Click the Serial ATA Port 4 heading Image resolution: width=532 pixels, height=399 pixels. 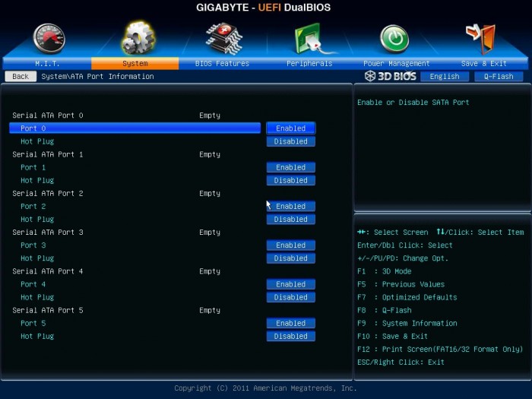pyautogui.click(x=48, y=271)
